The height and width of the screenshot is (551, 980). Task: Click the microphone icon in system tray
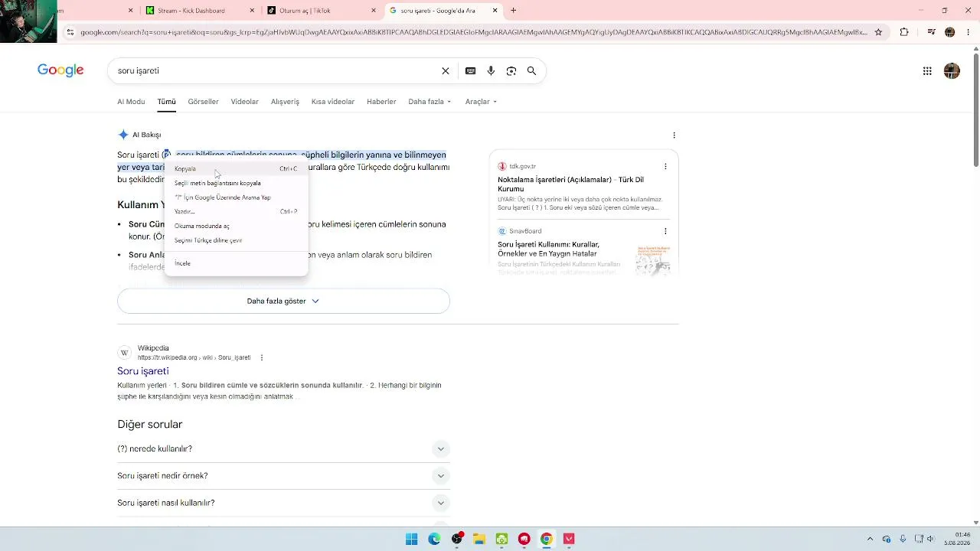coord(903,539)
